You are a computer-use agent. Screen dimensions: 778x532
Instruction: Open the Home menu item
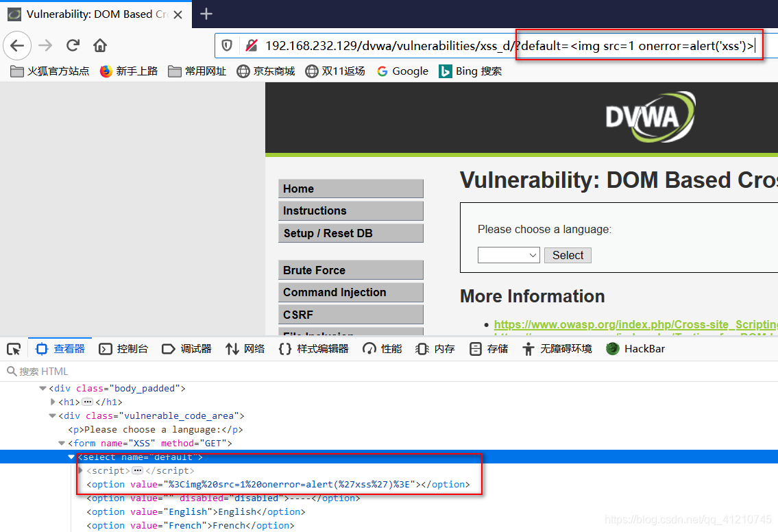(351, 189)
